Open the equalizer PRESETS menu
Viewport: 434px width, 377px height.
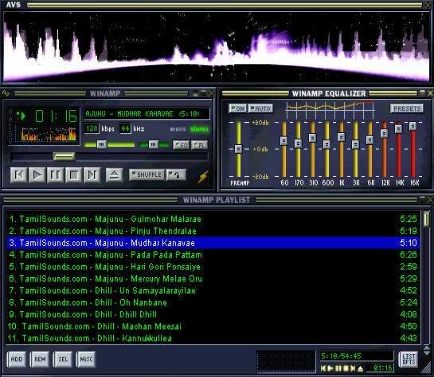(407, 109)
